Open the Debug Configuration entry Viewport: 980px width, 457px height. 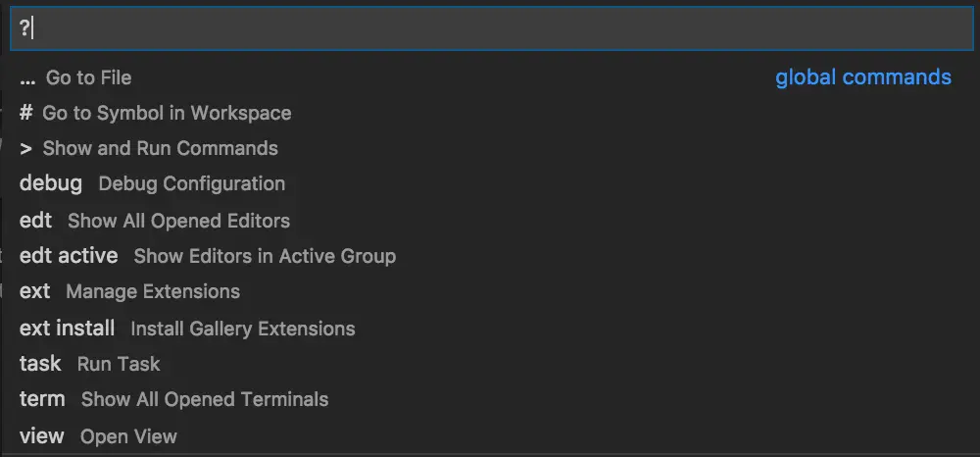191,183
